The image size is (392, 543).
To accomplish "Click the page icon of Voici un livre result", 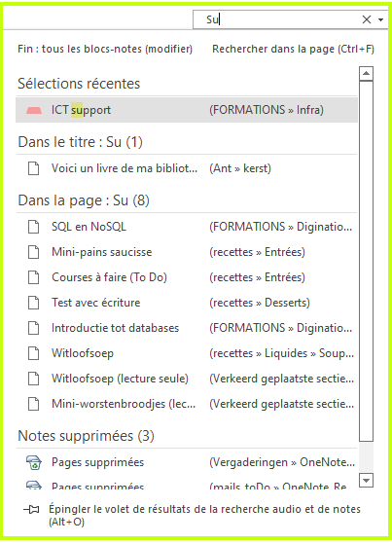I will click(x=34, y=168).
